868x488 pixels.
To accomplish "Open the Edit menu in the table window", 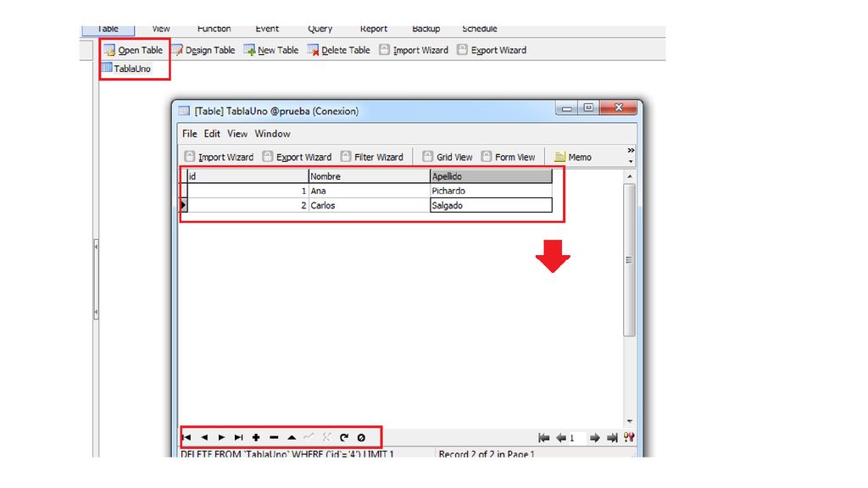I will click(x=212, y=134).
